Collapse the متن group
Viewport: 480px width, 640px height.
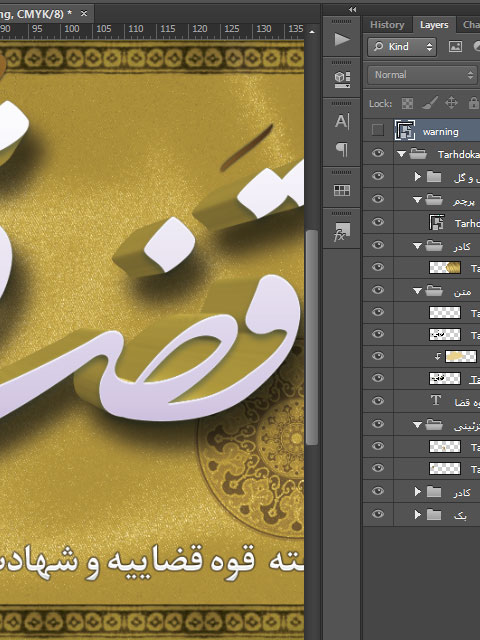click(x=417, y=291)
